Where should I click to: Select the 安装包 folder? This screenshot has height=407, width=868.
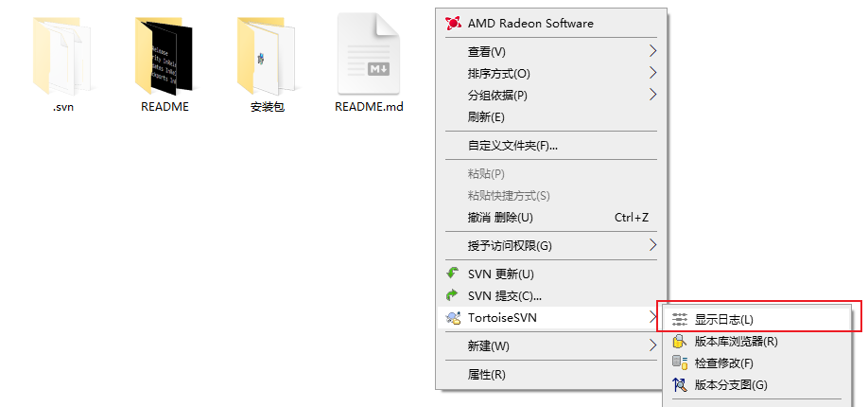267,55
